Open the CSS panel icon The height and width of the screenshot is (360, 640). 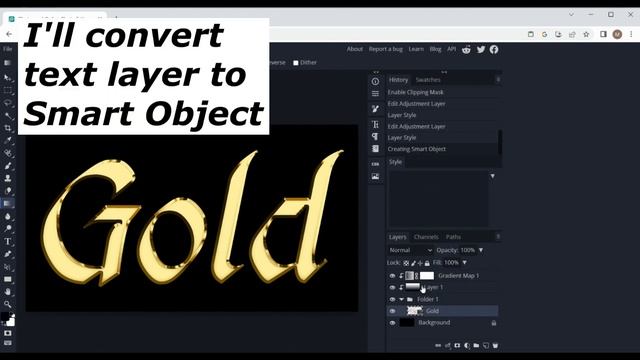(x=375, y=164)
